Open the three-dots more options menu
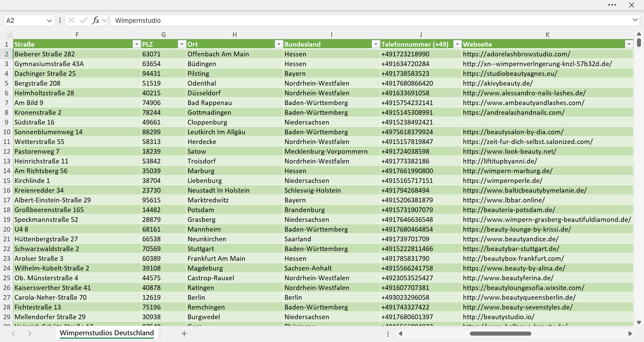This screenshot has width=644, height=342. [x=612, y=5]
